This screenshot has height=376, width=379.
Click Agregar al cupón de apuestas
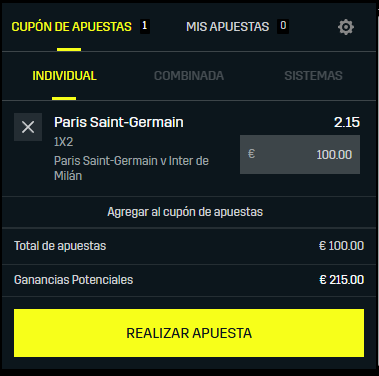(x=185, y=212)
